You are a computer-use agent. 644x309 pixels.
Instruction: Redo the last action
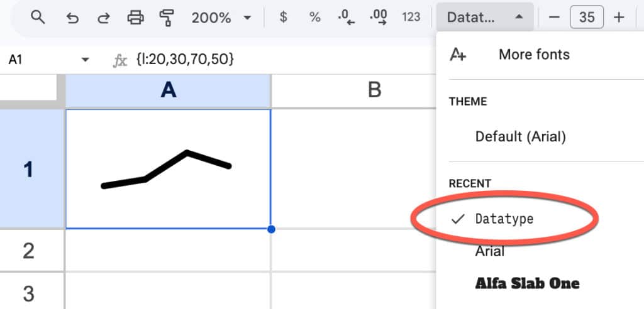point(104,18)
